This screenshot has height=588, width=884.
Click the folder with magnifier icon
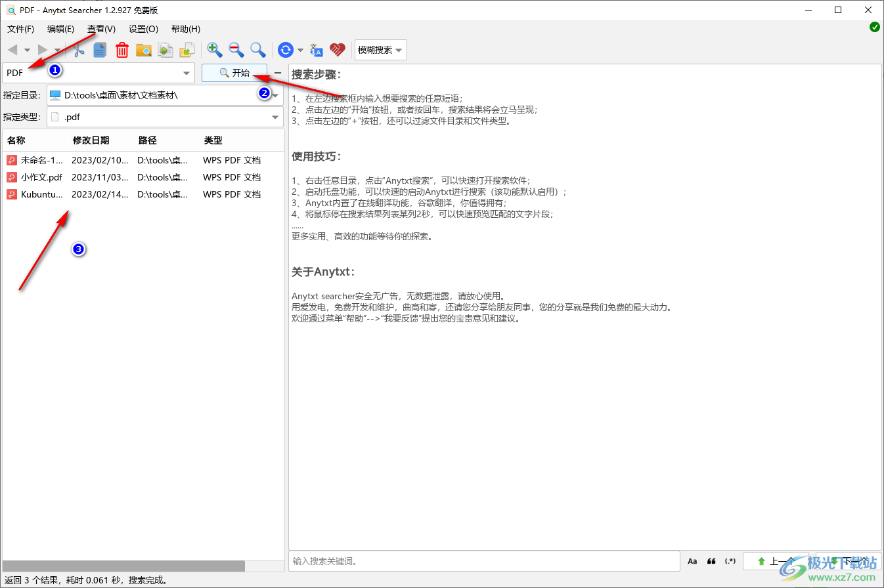coord(144,50)
